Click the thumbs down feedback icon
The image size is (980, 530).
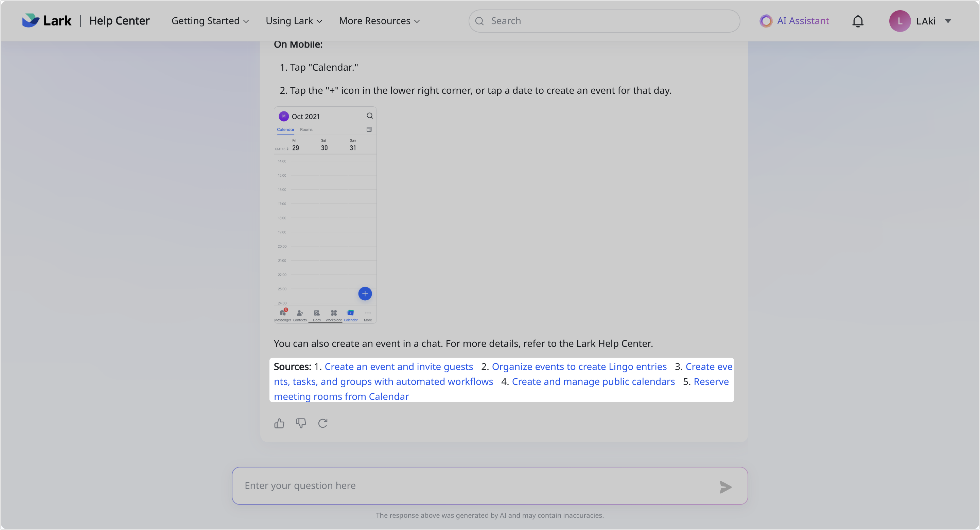click(x=301, y=423)
